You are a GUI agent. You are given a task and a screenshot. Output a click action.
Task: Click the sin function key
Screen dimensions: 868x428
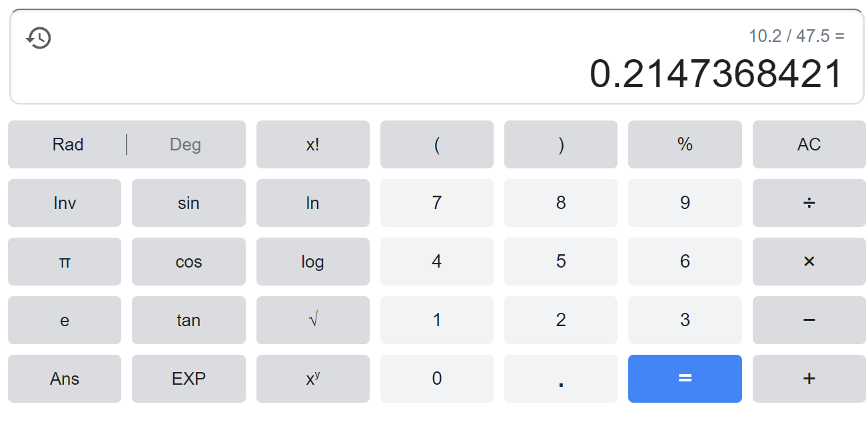point(189,203)
